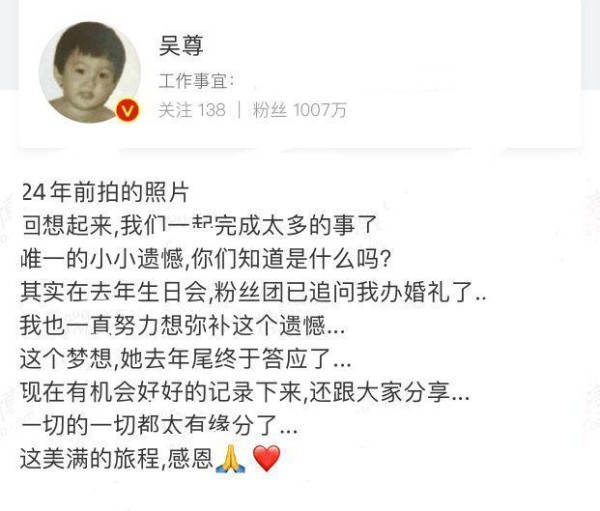Open the username 吴尊 profile
Viewport: 600px width, 511px height.
[x=181, y=46]
